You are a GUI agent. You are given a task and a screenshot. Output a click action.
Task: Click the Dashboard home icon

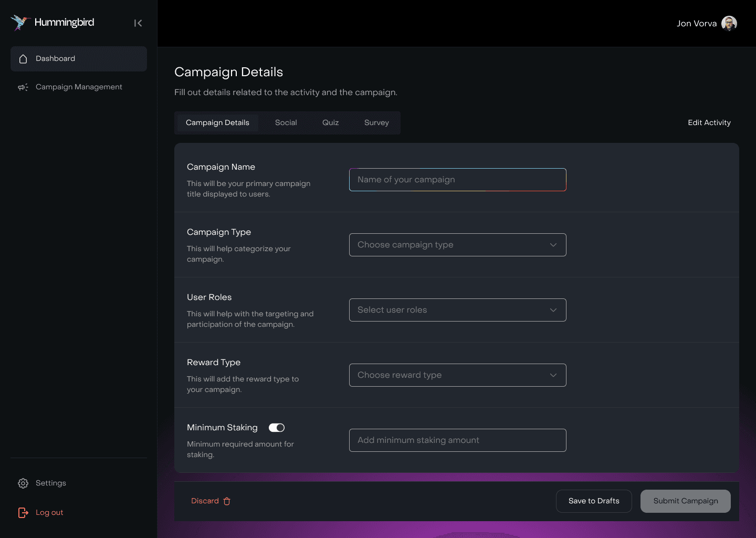point(23,59)
